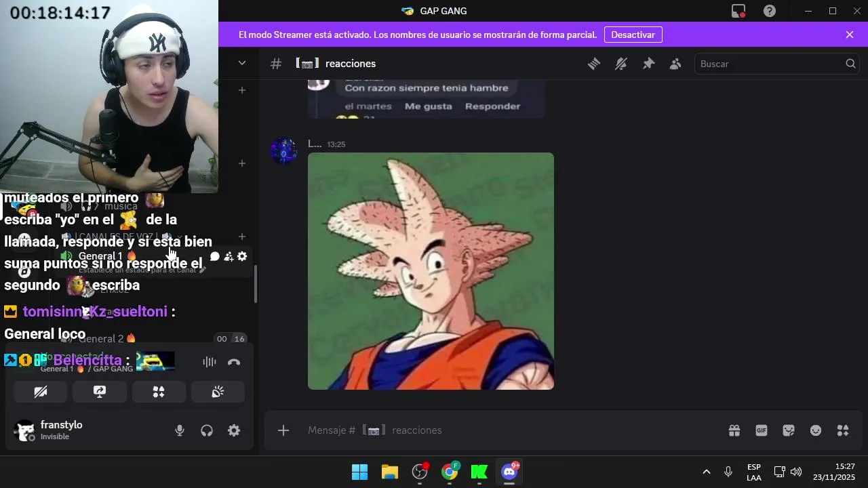
Task: Open the soundboard
Action: 218,392
